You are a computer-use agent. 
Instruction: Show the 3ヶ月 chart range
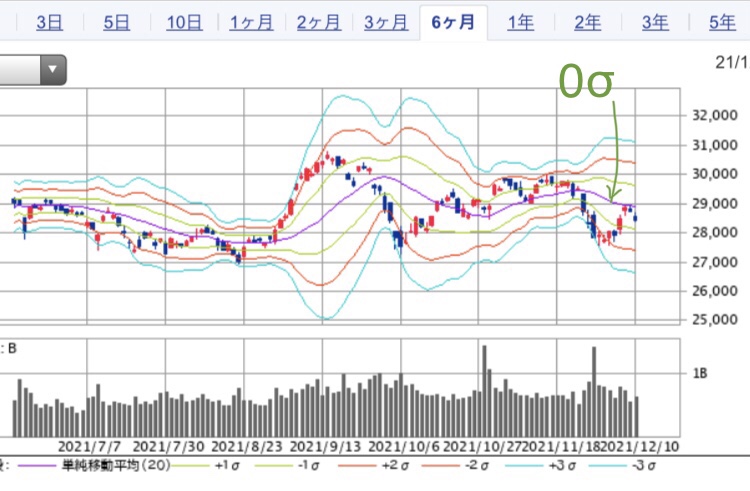pyautogui.click(x=385, y=22)
